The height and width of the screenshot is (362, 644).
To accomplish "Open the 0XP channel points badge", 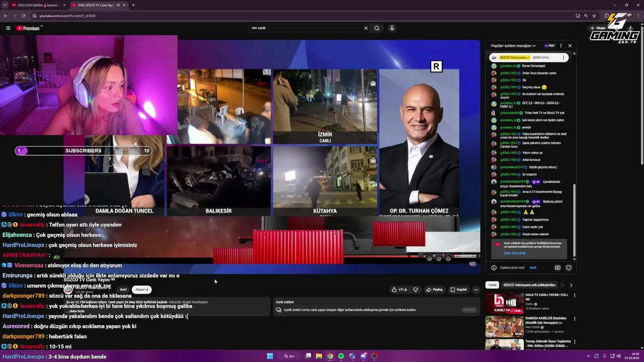I will click(549, 46).
